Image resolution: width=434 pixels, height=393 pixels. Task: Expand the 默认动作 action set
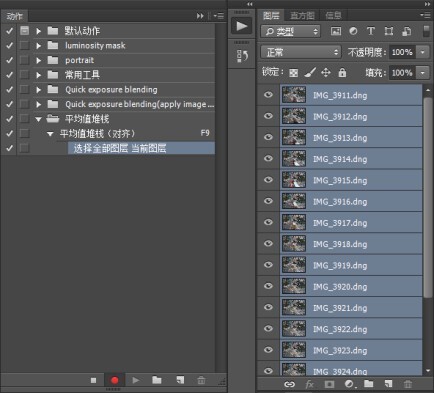(39, 31)
